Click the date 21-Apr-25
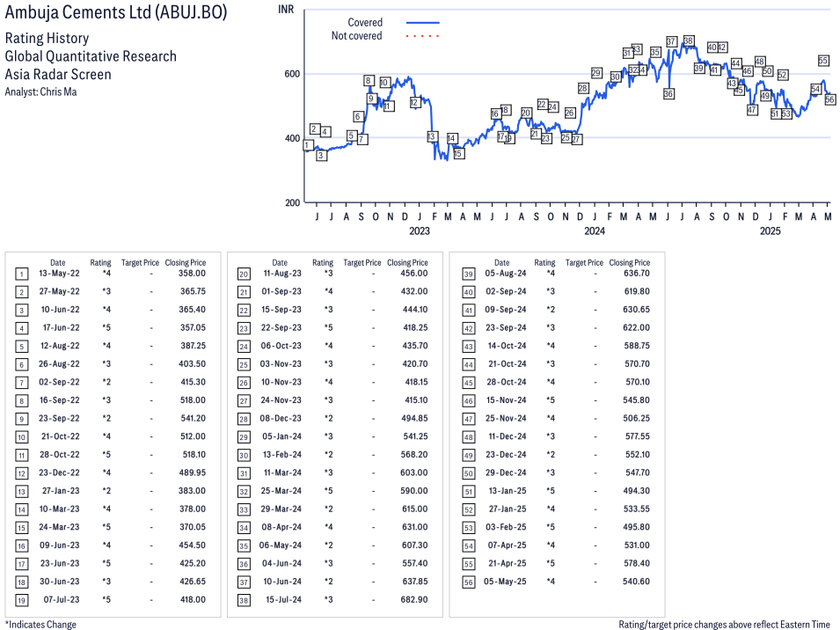The image size is (840, 630). 507,564
